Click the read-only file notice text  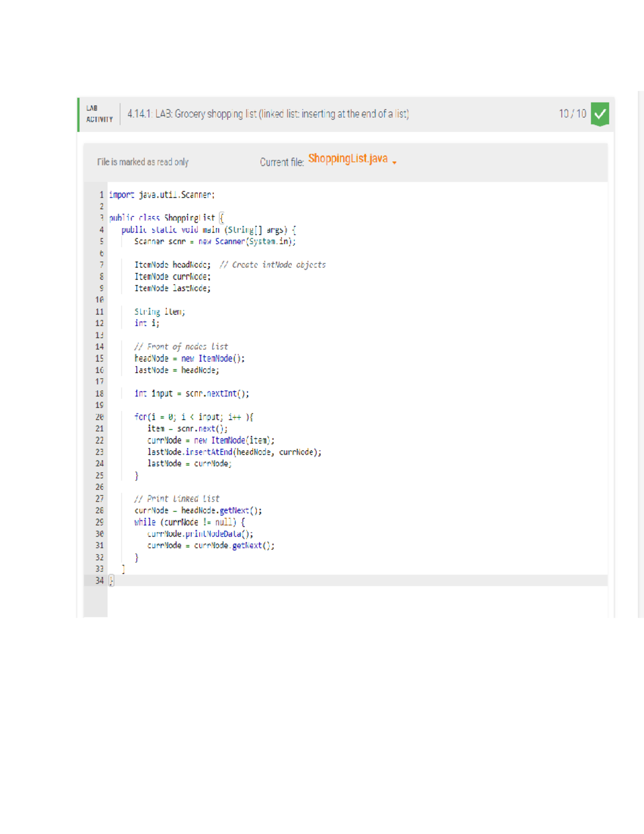(x=143, y=162)
